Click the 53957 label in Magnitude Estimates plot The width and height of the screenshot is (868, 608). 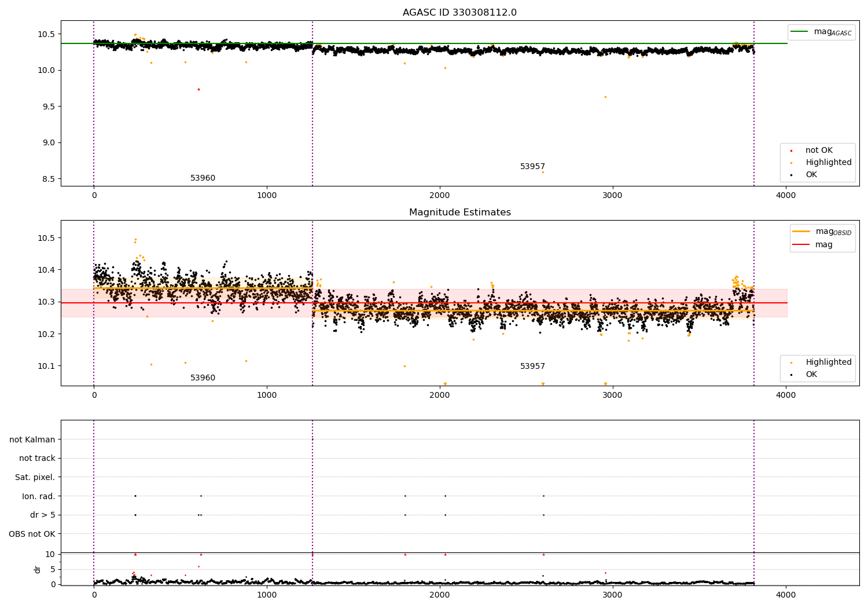[532, 367]
